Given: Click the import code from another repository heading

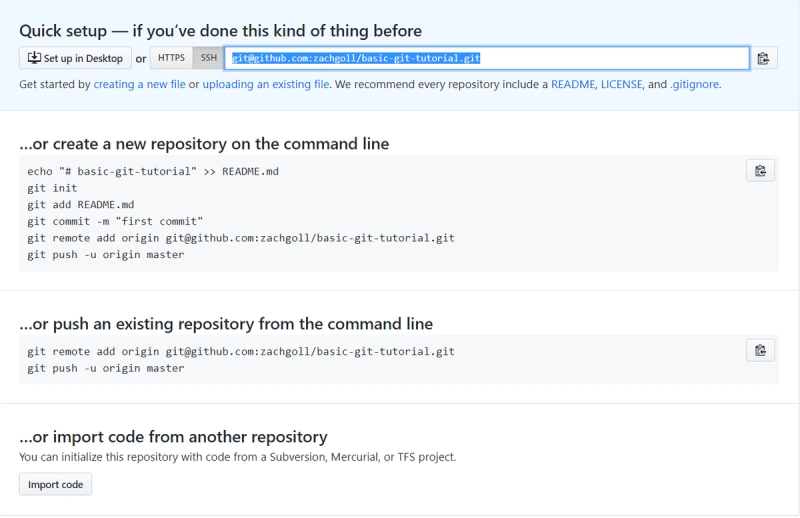Looking at the screenshot, I should tap(173, 437).
